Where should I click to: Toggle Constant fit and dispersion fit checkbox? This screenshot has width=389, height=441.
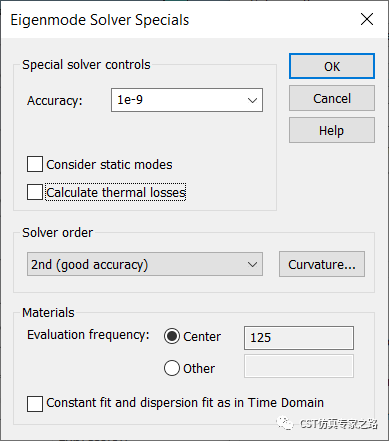point(35,404)
